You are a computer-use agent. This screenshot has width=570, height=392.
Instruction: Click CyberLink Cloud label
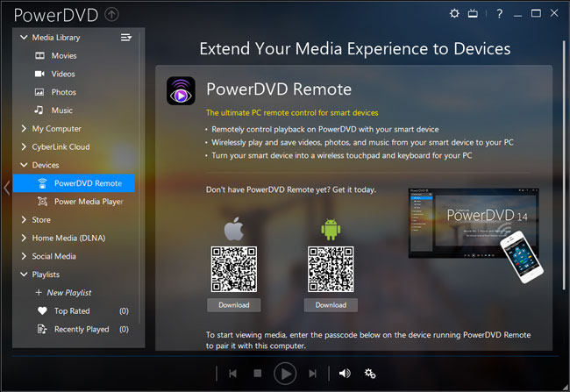(61, 147)
